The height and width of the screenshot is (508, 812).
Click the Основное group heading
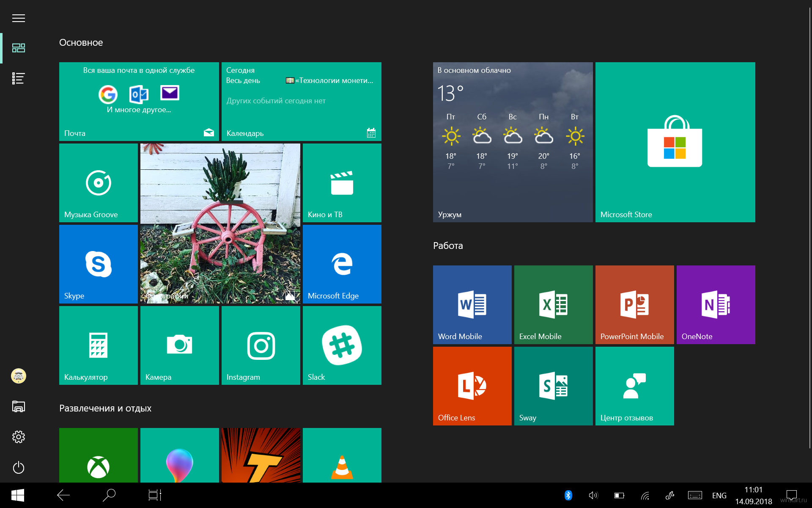tap(81, 43)
